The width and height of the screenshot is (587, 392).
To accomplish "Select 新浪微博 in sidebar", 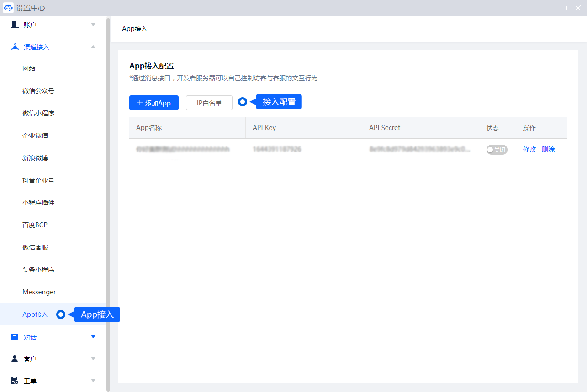I will (35, 158).
